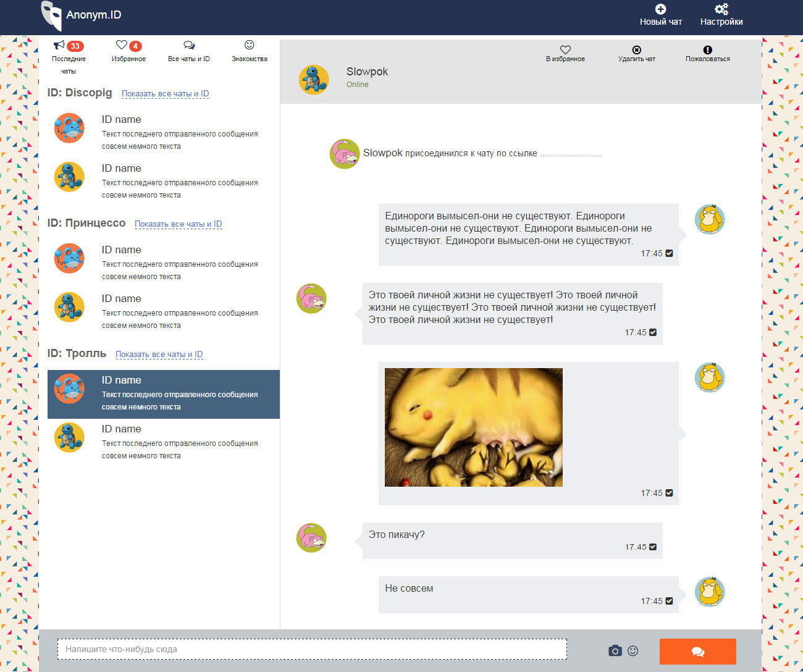Image resolution: width=803 pixels, height=672 pixels.
Task: Start a new chat with Новый чат
Action: coord(661,15)
